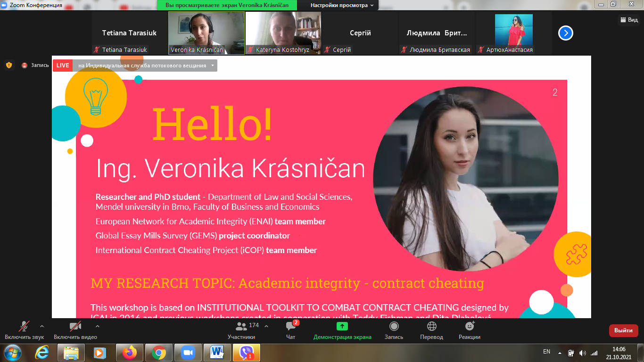Open the view settings dropdown at top

[342, 5]
